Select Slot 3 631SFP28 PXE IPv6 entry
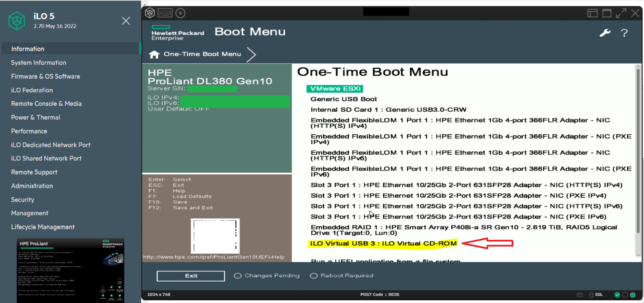 458,217
